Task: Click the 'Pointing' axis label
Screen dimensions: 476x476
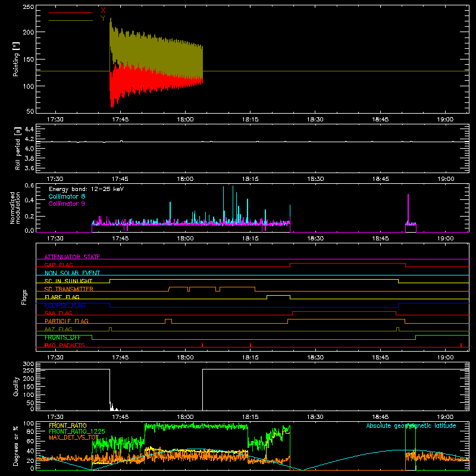Action: click(x=16, y=59)
